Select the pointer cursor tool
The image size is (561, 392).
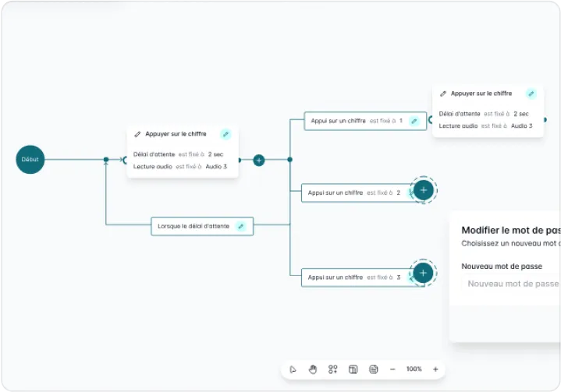pyautogui.click(x=293, y=369)
